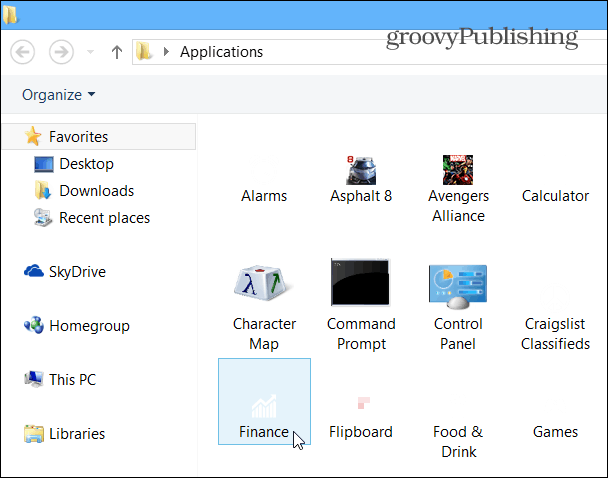Click the Flipboard label text
Screen dimensions: 608x478
(x=361, y=432)
